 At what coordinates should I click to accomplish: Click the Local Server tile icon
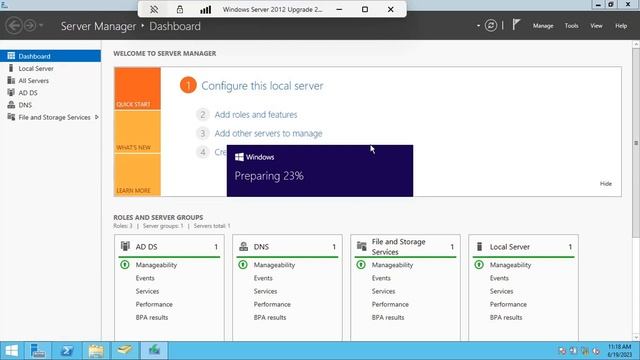[480, 246]
